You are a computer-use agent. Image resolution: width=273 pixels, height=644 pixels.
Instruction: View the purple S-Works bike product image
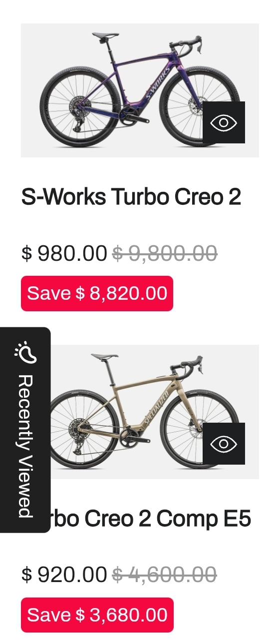140,90
